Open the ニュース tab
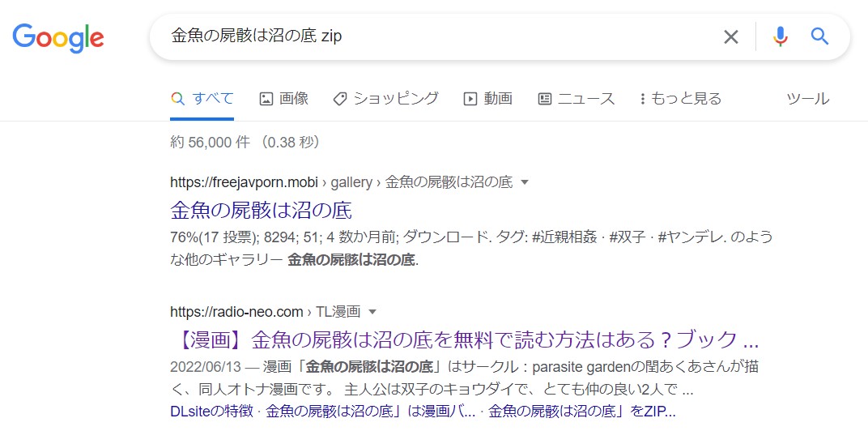 (577, 99)
